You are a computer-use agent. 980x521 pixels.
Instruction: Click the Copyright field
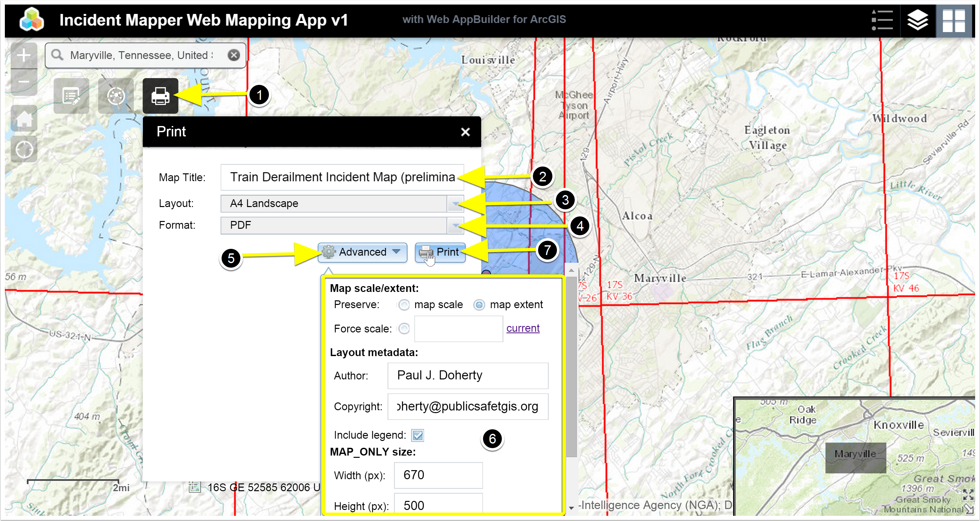click(467, 406)
